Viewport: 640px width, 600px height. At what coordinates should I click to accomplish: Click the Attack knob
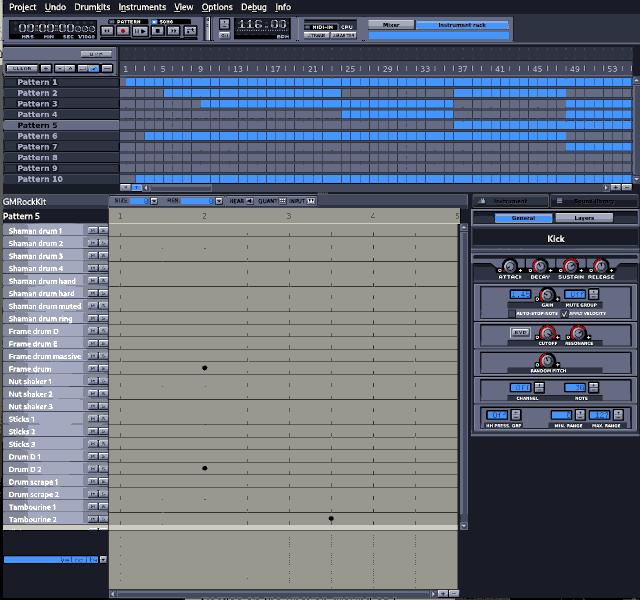tap(509, 267)
